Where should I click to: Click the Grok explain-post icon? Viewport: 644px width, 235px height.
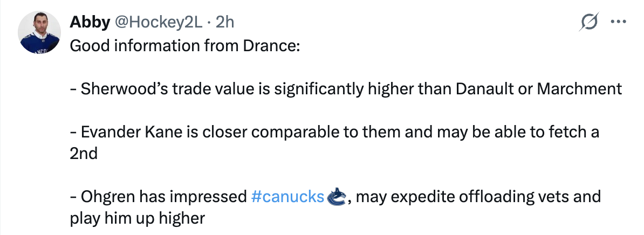(589, 22)
